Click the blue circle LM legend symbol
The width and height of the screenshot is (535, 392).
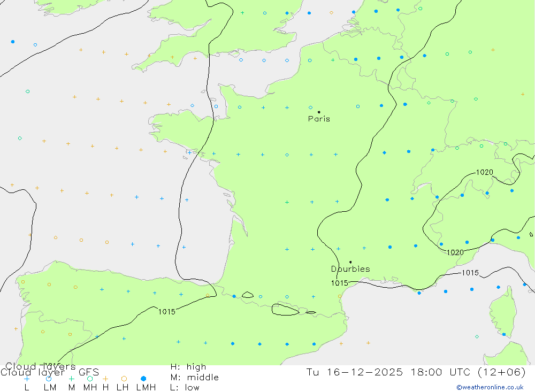click(49, 379)
